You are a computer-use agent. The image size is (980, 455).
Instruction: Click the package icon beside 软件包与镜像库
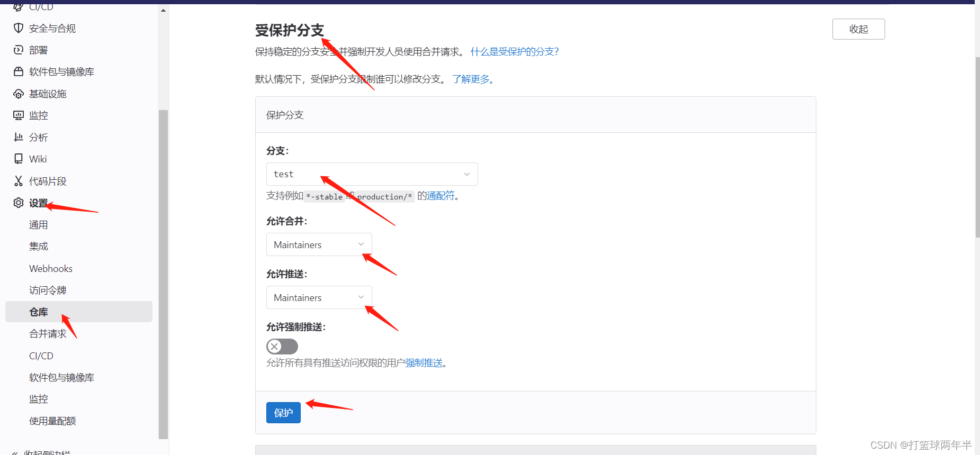[x=19, y=71]
